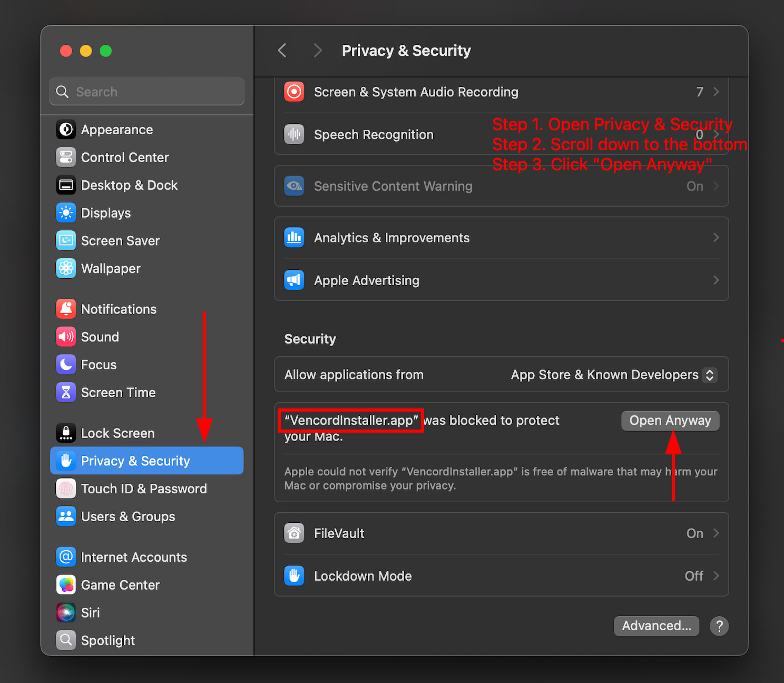Expand Analytics & Improvements chevron
This screenshot has height=683, width=784.
(716, 238)
